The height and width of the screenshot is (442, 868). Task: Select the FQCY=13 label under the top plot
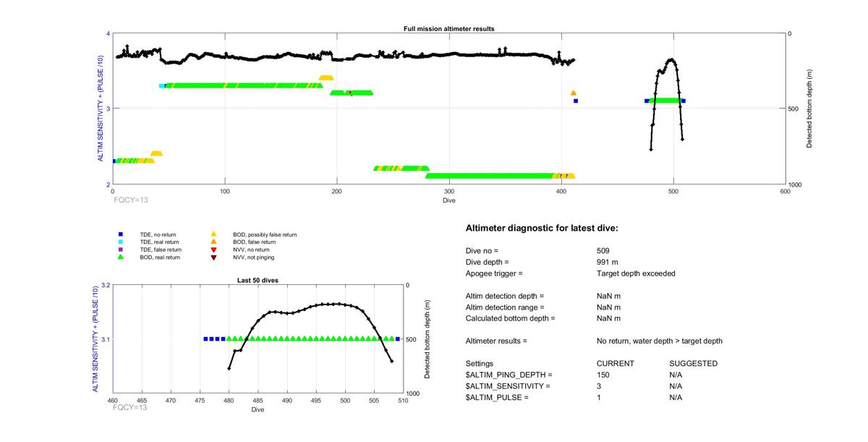[x=130, y=199]
